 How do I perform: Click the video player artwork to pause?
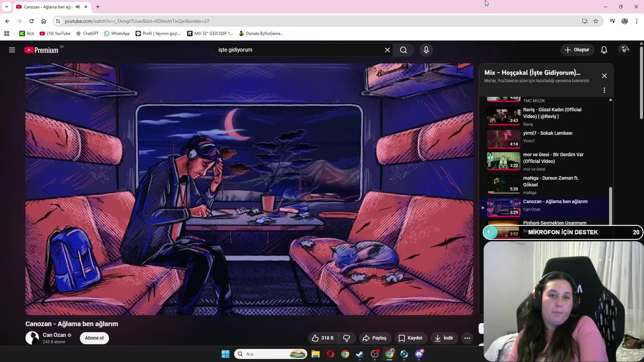(249, 189)
